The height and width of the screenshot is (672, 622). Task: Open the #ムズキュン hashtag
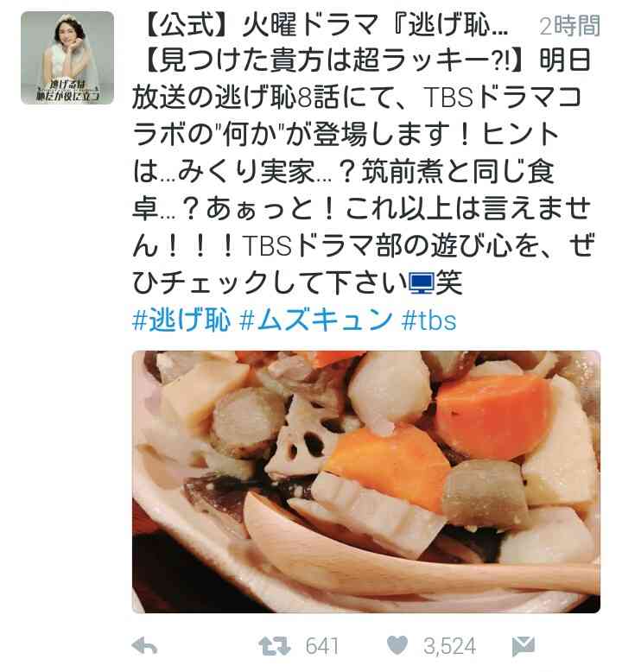(x=316, y=320)
